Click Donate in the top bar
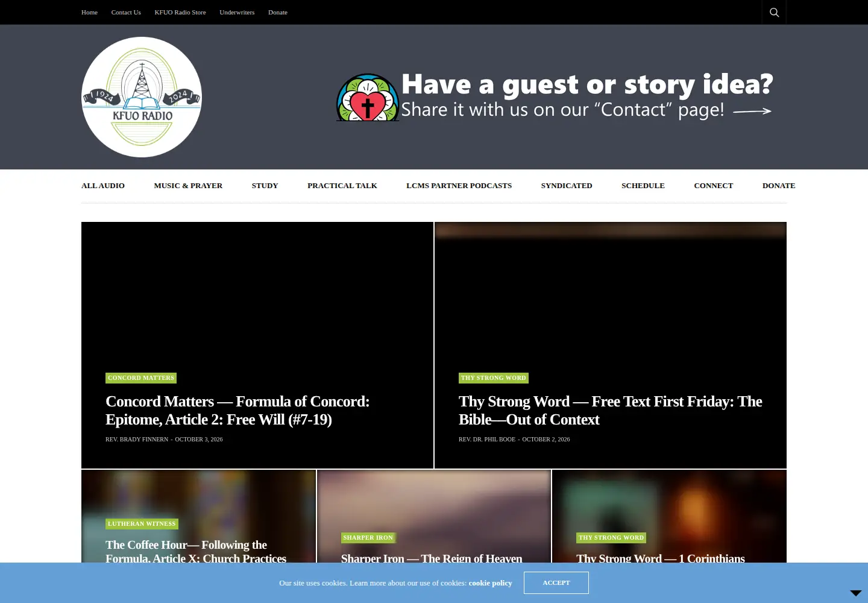Viewport: 868px width, 603px height. [x=278, y=12]
